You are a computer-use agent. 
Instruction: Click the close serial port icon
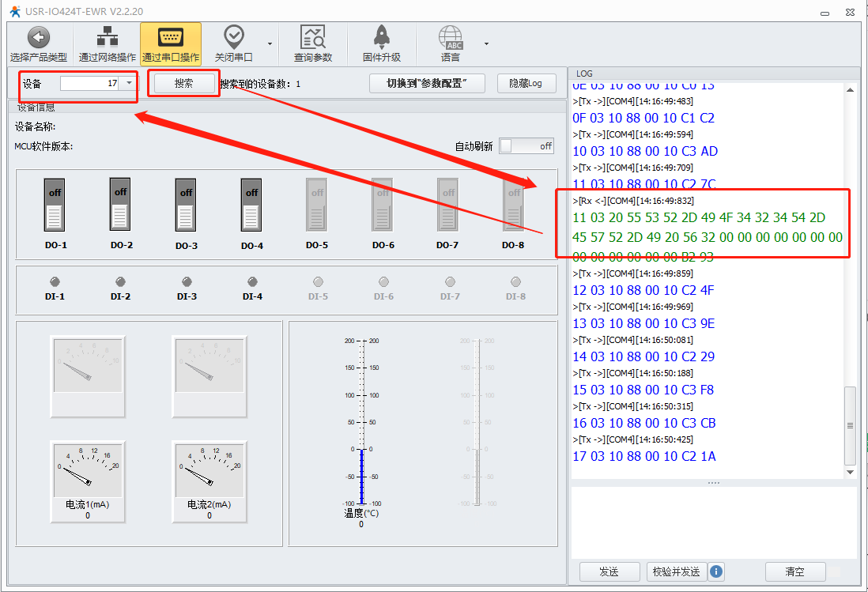point(234,36)
